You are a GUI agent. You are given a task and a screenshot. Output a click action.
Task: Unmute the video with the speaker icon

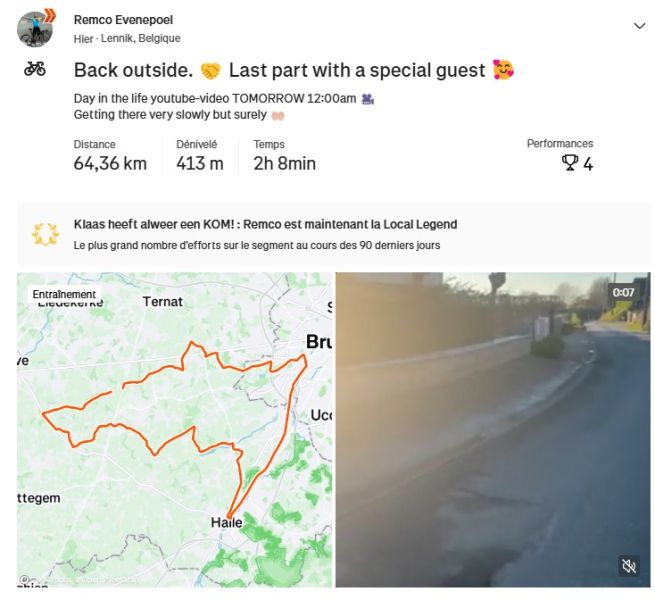click(629, 566)
